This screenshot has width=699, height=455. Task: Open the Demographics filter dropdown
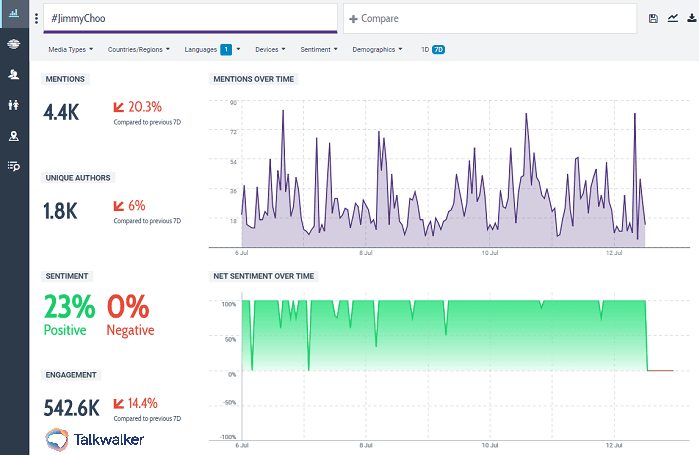tap(377, 49)
